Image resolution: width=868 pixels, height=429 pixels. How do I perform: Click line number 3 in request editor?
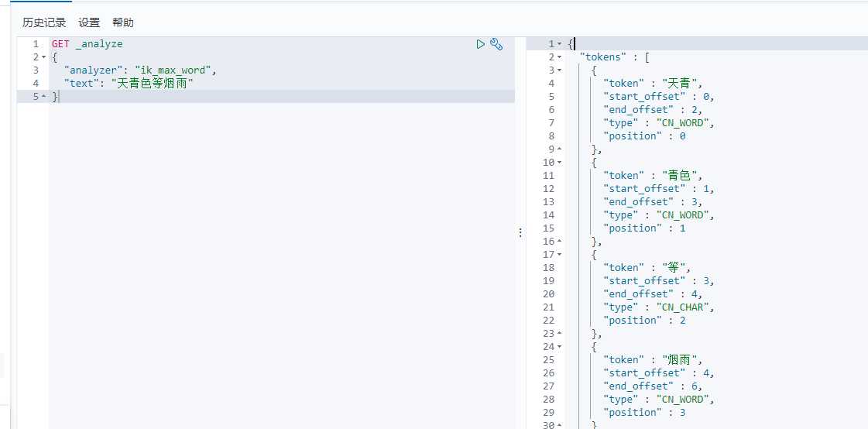[x=36, y=70]
